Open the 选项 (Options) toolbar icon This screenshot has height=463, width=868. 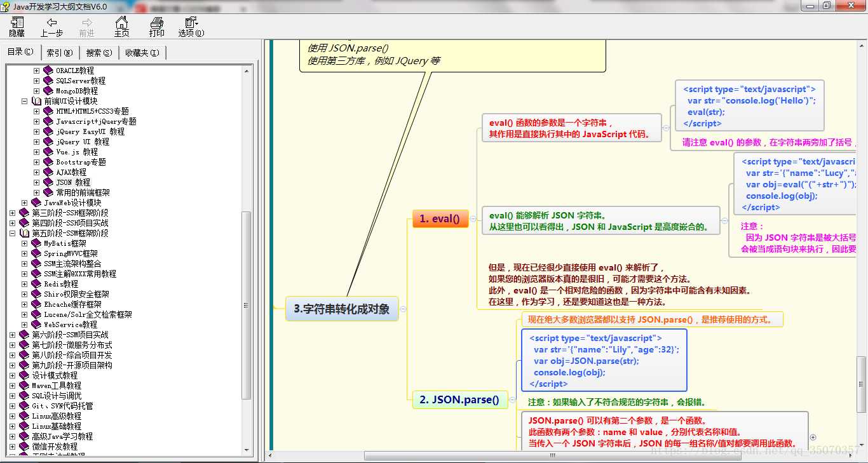[x=191, y=27]
